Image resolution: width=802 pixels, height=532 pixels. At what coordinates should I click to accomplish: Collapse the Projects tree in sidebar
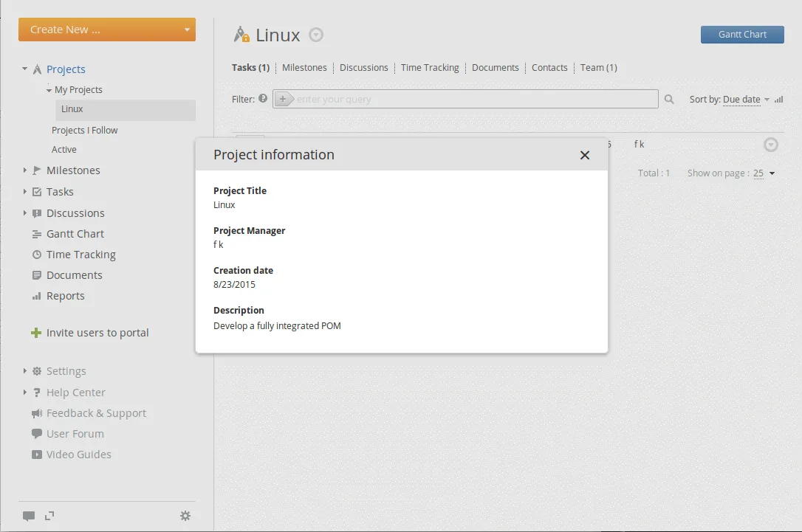(x=25, y=69)
